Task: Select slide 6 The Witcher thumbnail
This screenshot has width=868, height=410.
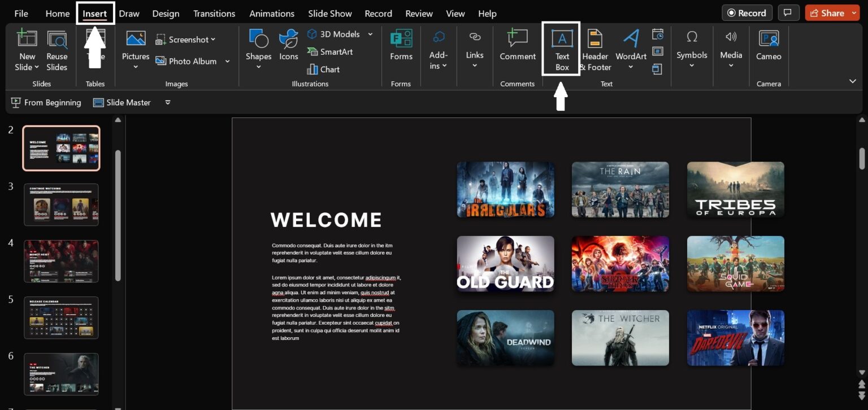Action: [x=61, y=374]
